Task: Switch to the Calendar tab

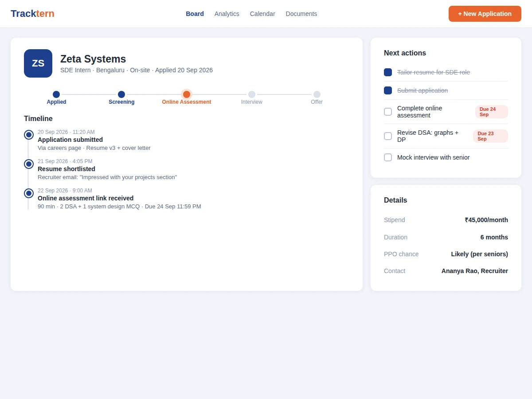Action: pos(262,14)
